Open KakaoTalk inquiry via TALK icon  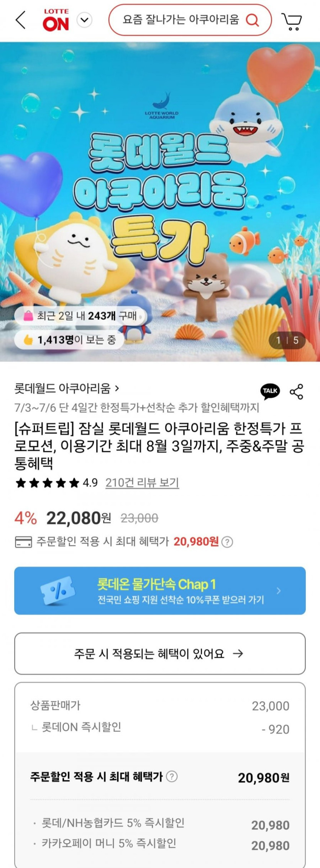pyautogui.click(x=271, y=391)
